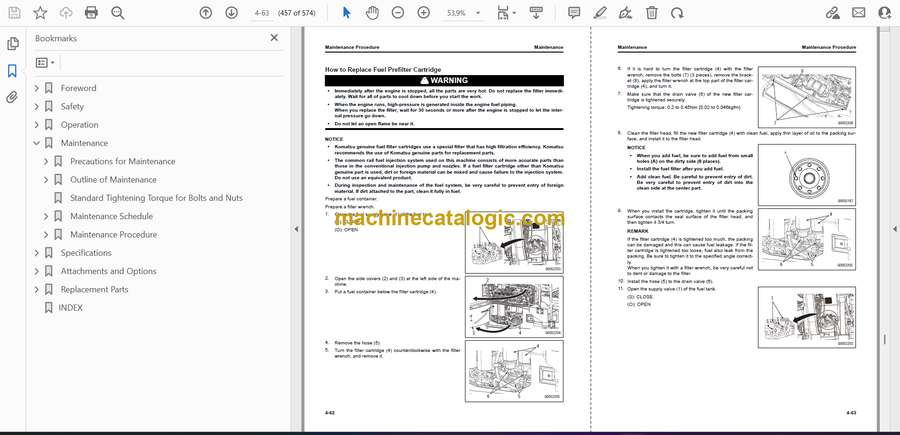Open the Maintenance bookmark
Image resolution: width=900 pixels, height=435 pixels.
(x=84, y=143)
